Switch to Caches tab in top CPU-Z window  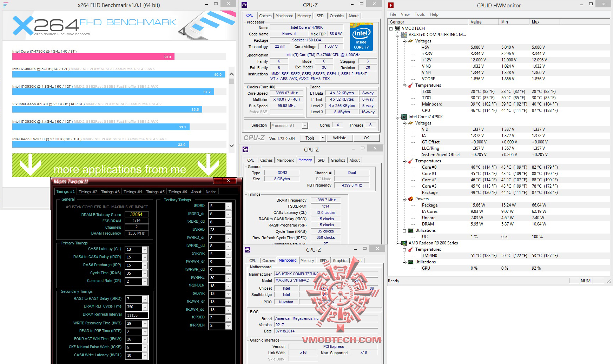click(265, 16)
